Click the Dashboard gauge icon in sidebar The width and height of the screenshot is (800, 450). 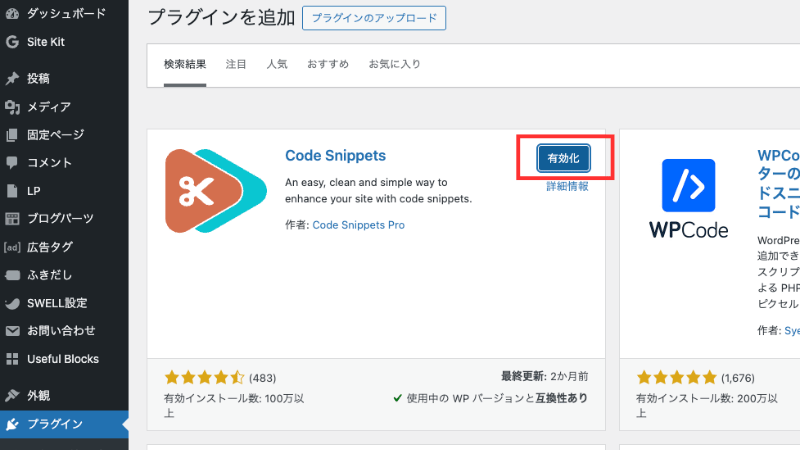12,14
